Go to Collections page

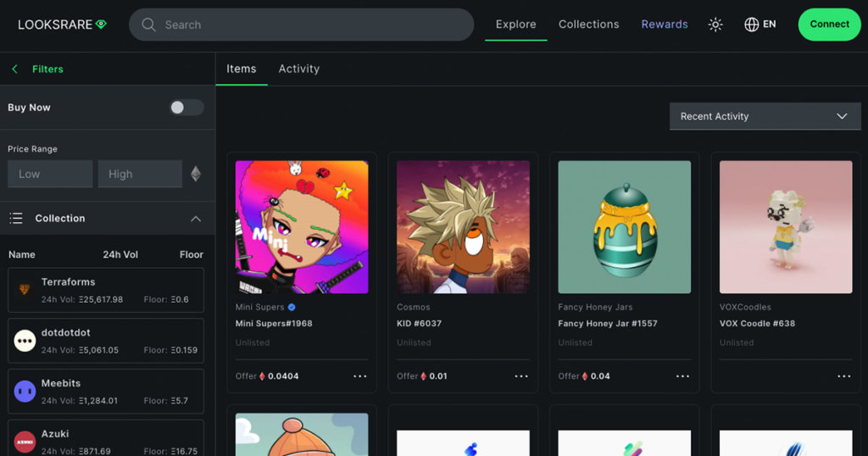(x=588, y=25)
